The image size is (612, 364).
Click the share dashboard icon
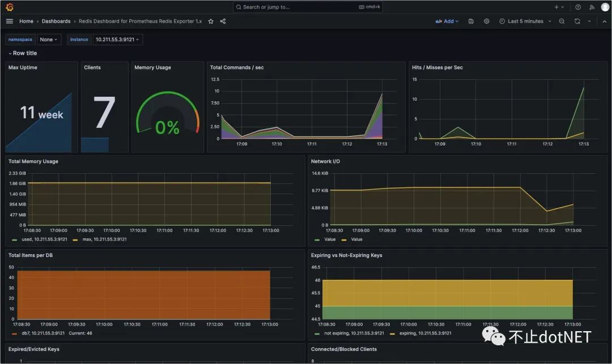pos(223,22)
